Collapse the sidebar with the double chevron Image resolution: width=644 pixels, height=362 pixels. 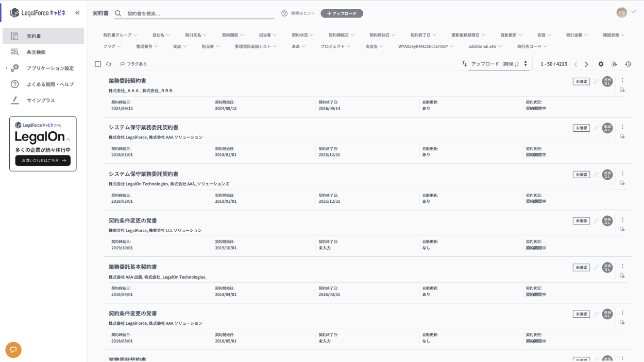pyautogui.click(x=77, y=13)
